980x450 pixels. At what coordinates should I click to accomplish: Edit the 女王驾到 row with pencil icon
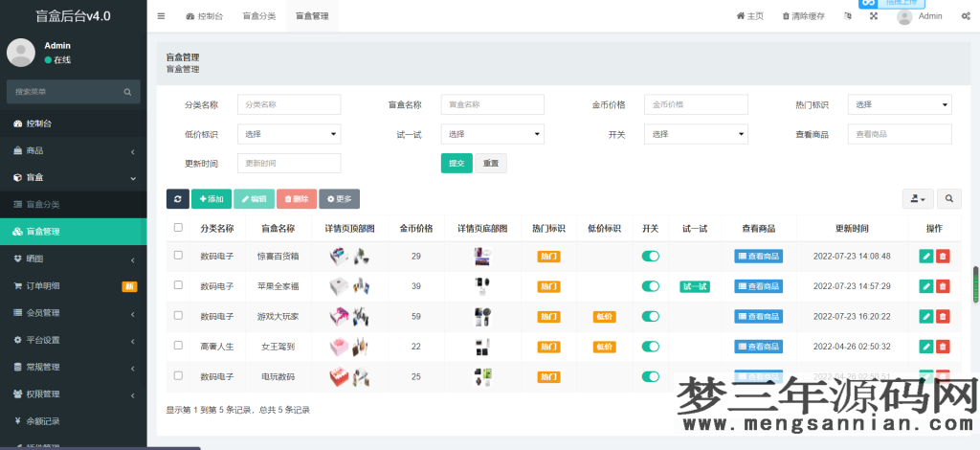pos(926,347)
